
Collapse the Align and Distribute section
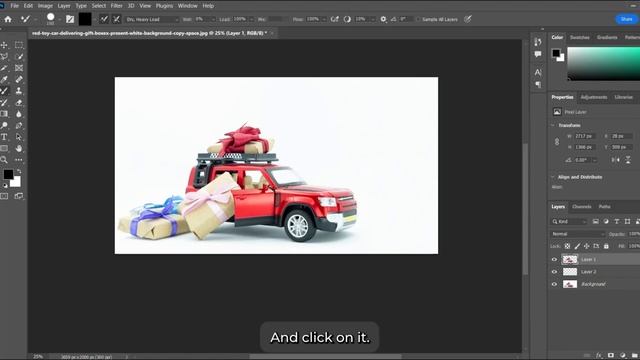click(553, 177)
